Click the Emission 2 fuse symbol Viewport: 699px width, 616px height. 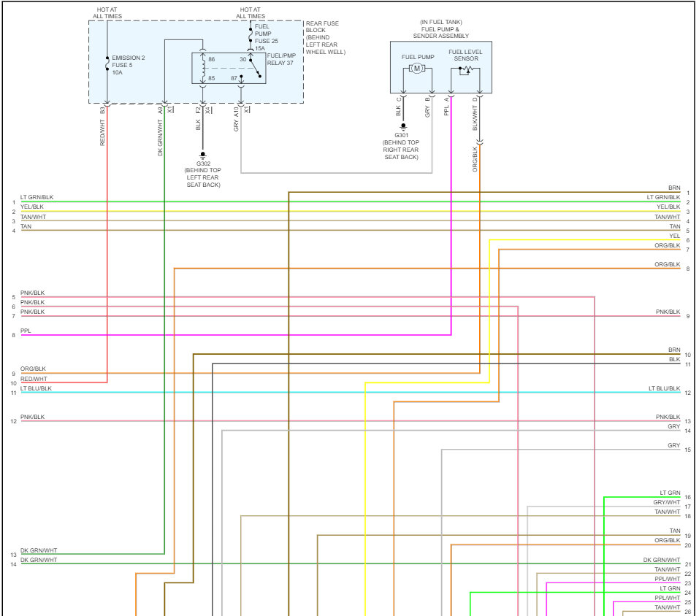click(107, 64)
